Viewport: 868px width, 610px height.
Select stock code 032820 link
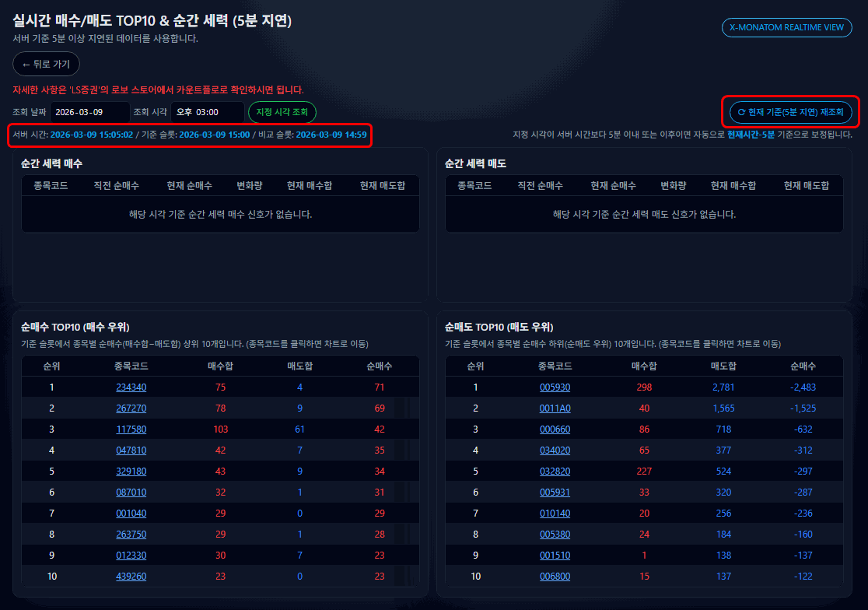(555, 472)
